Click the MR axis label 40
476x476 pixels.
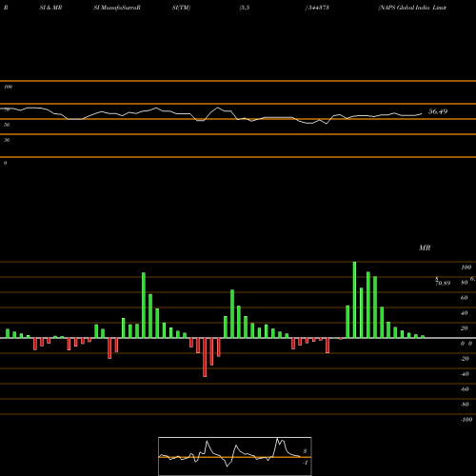[x=465, y=313]
